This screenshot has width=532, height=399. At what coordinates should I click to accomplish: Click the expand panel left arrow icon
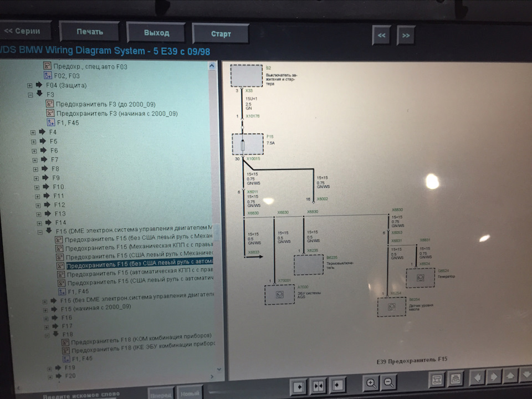coord(337,385)
